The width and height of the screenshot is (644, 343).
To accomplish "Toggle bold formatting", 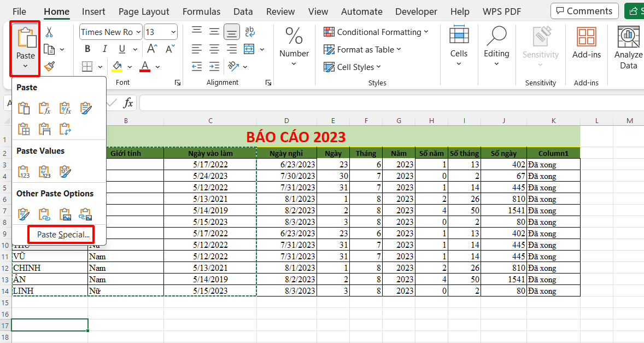I will point(87,49).
